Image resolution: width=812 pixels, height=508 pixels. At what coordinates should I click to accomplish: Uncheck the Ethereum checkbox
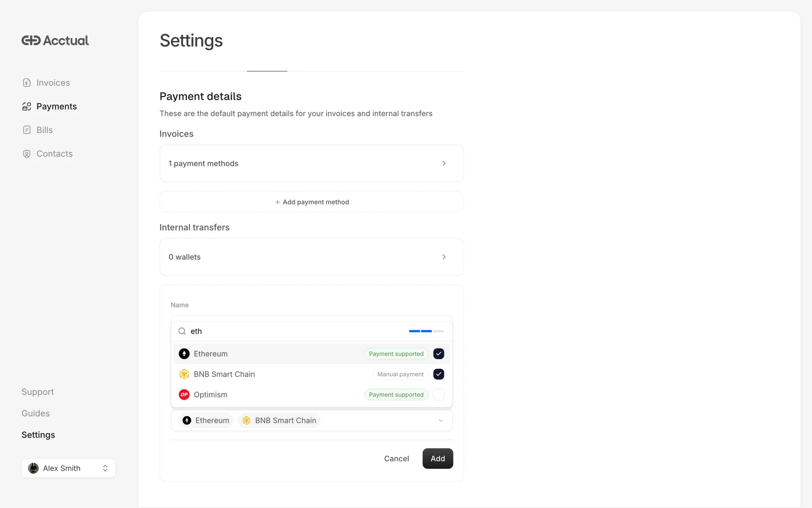tap(439, 354)
